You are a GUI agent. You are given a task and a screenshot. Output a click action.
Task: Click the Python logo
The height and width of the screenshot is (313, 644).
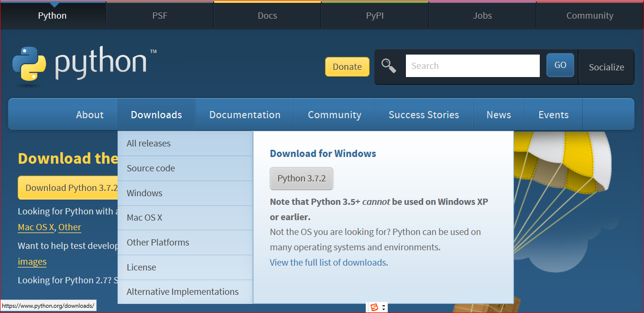84,66
